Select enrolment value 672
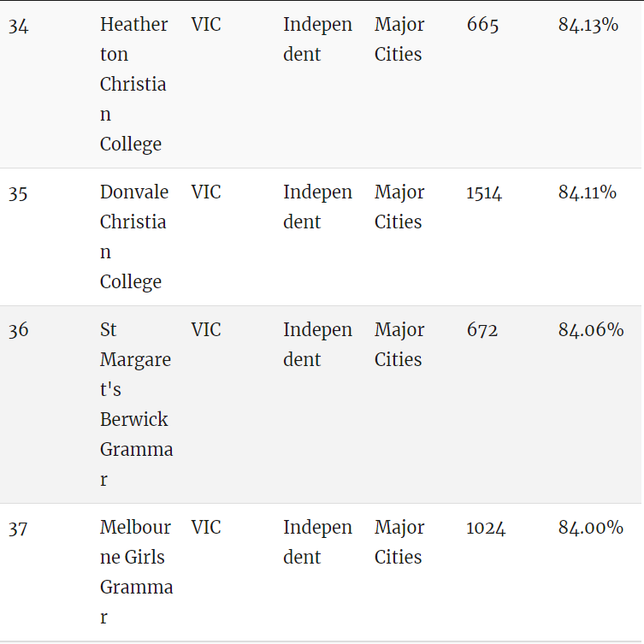 tap(482, 330)
